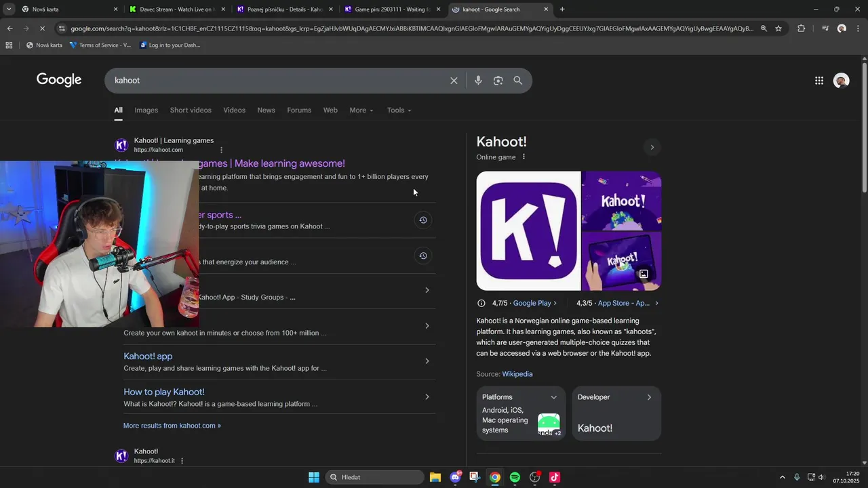The height and width of the screenshot is (488, 868).
Task: Open File Explorer from the taskbar
Action: [435, 477]
